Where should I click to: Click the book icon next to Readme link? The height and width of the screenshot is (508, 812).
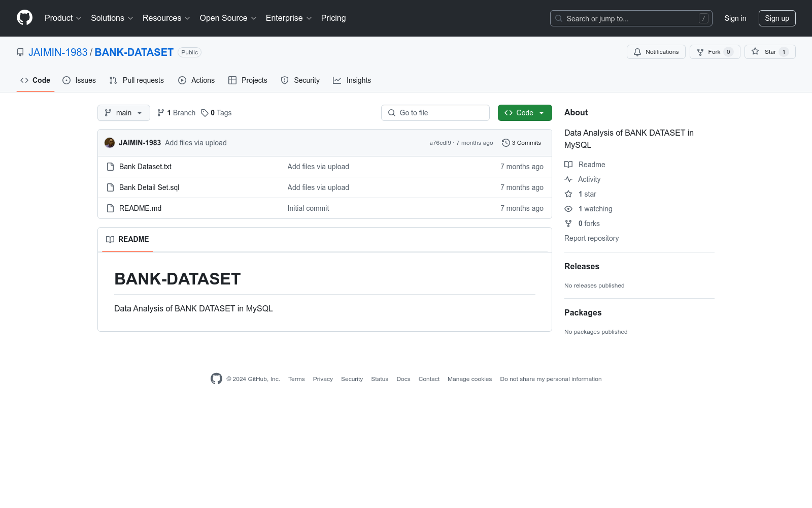[568, 165]
